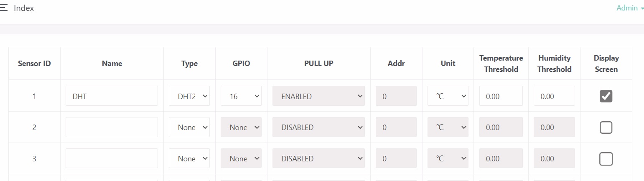The width and height of the screenshot is (644, 181).
Task: Click Humidity Threshold field for sensor 1
Action: tap(554, 96)
